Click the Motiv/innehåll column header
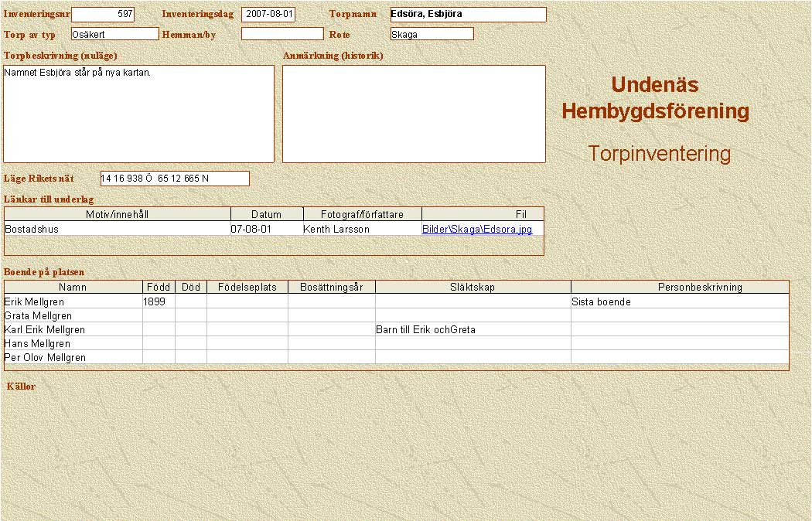This screenshot has height=521, width=812. pyautogui.click(x=118, y=214)
